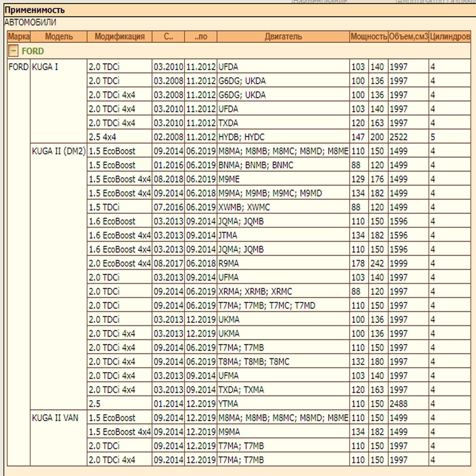Sort by the Модель column header
The width and height of the screenshot is (476, 476).
[59, 37]
